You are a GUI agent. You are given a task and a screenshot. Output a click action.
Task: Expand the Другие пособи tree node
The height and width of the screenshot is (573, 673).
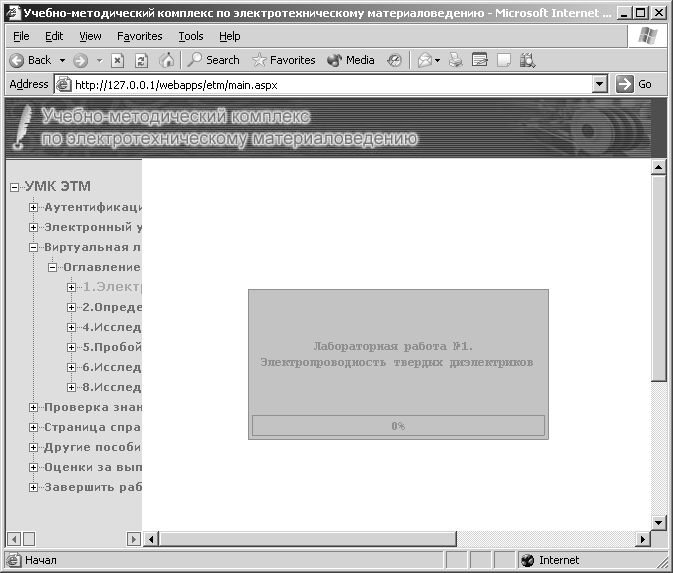click(33, 448)
